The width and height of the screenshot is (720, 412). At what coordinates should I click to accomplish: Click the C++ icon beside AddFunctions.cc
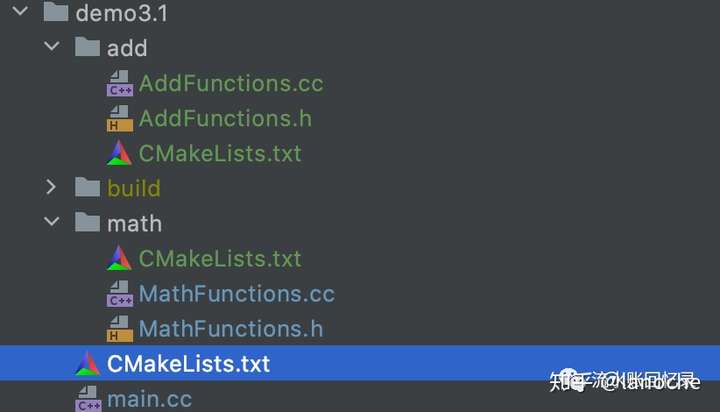[120, 83]
